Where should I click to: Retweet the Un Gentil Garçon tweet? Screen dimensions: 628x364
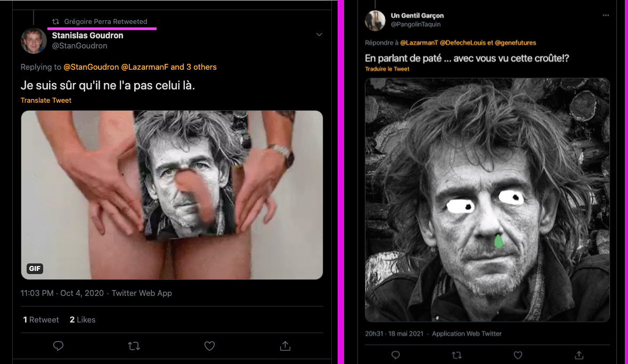point(456,354)
